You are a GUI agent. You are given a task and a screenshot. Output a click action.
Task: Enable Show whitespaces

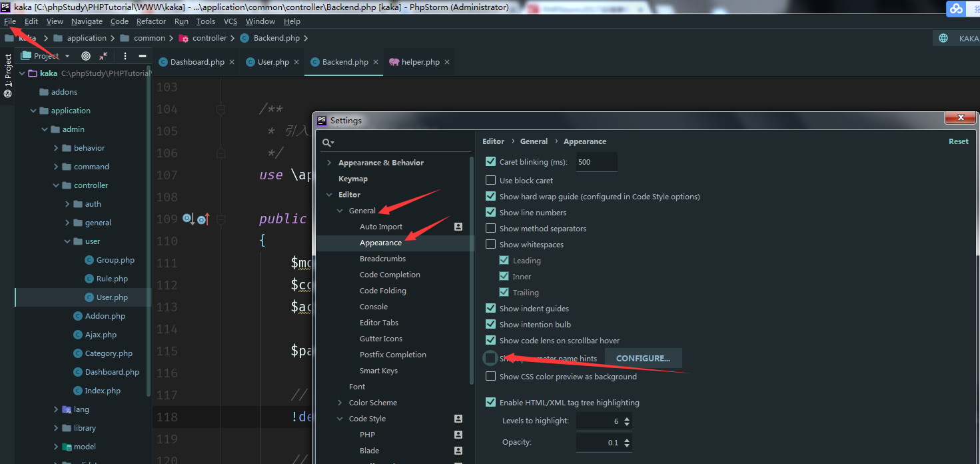pos(491,244)
